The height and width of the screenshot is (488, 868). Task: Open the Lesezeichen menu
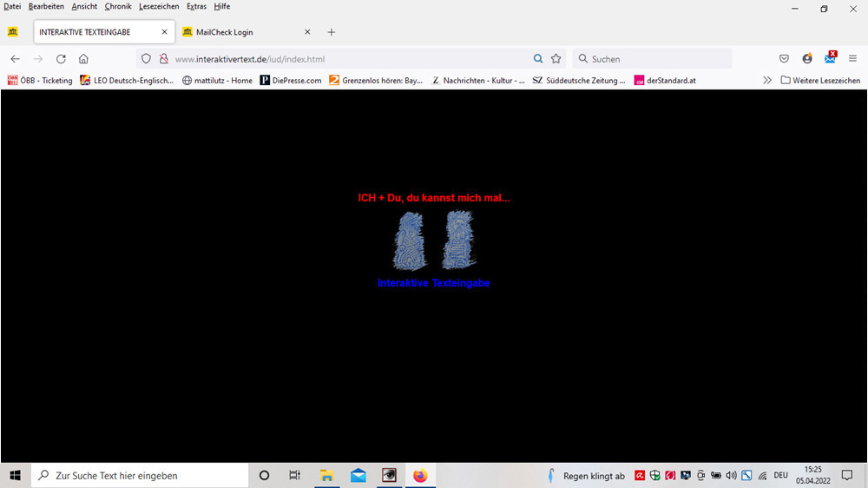(159, 6)
